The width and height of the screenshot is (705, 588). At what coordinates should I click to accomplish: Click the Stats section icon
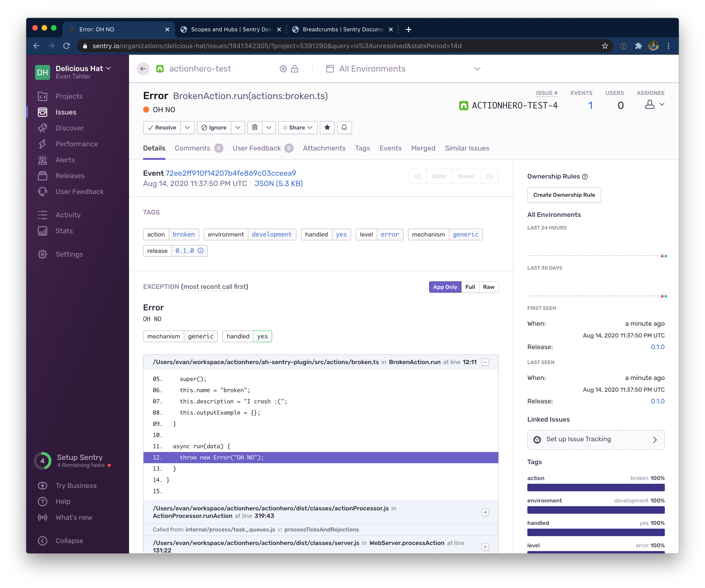(x=43, y=230)
